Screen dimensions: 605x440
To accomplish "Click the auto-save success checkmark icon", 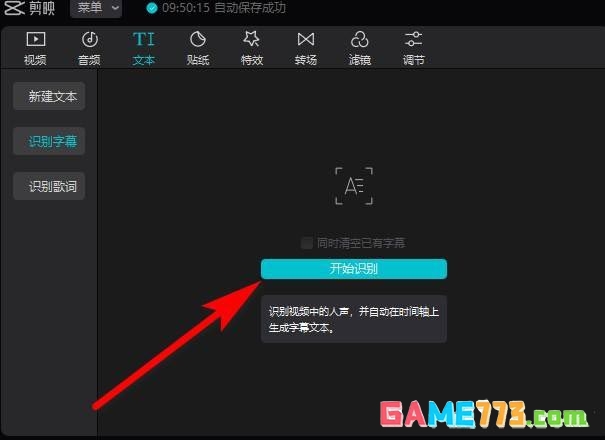I will click(152, 8).
